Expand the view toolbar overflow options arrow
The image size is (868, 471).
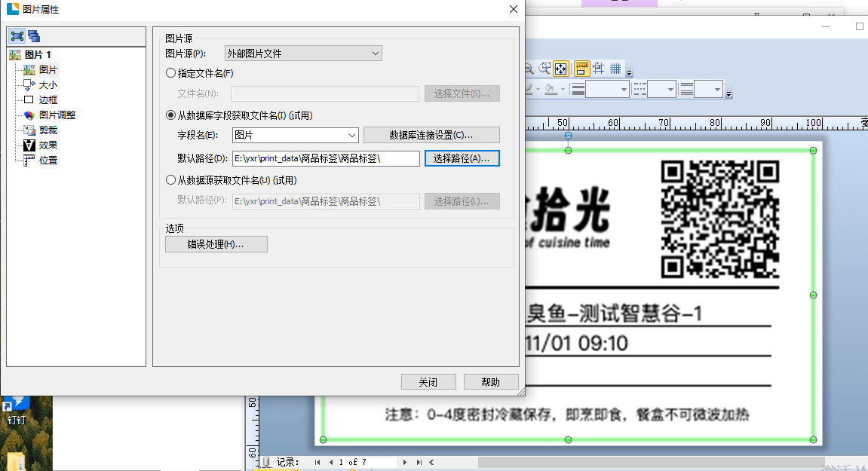[629, 72]
